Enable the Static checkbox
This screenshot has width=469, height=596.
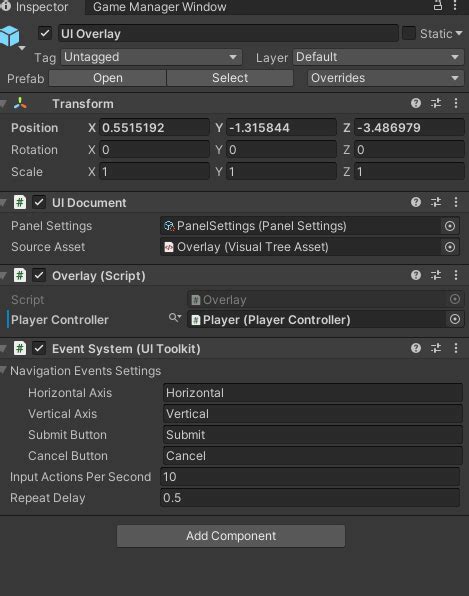click(409, 33)
